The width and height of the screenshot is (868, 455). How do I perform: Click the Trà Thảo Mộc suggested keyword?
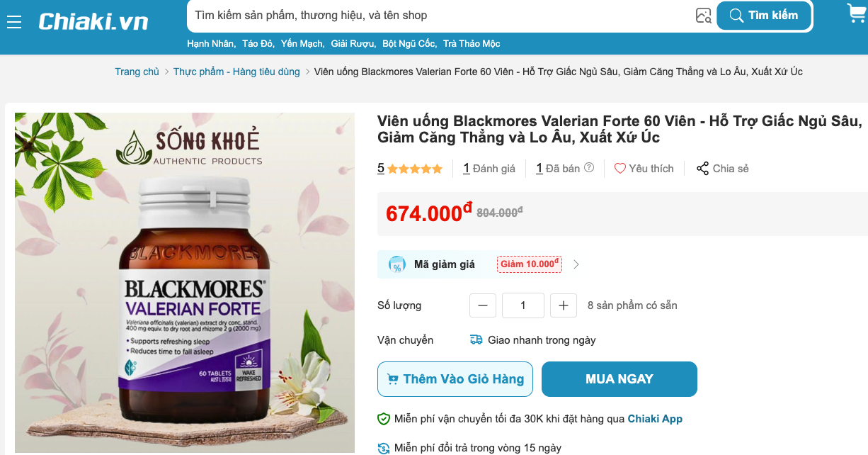coord(472,44)
